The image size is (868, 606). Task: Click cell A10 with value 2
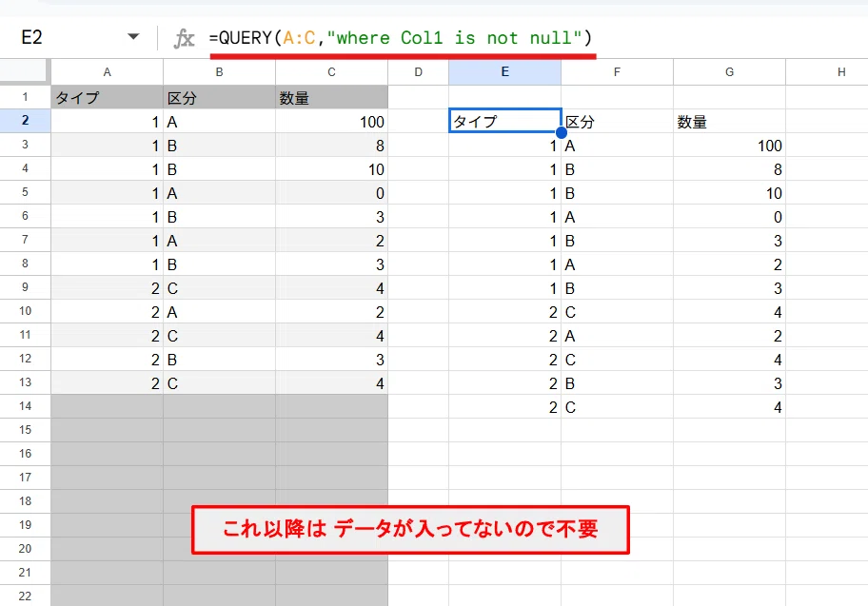click(107, 312)
